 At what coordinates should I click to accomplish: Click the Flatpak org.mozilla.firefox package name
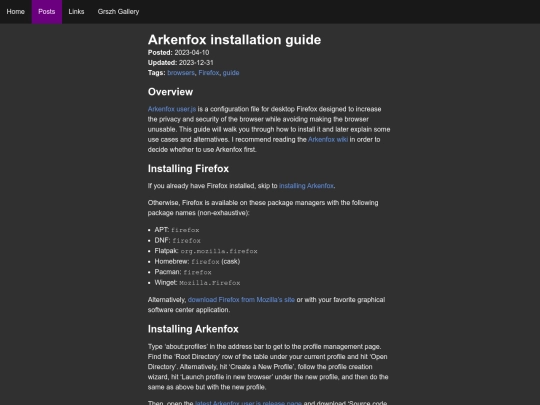coord(219,251)
